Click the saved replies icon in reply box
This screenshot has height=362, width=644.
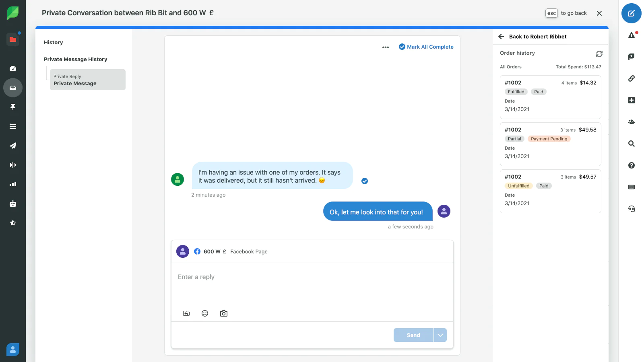tap(186, 313)
